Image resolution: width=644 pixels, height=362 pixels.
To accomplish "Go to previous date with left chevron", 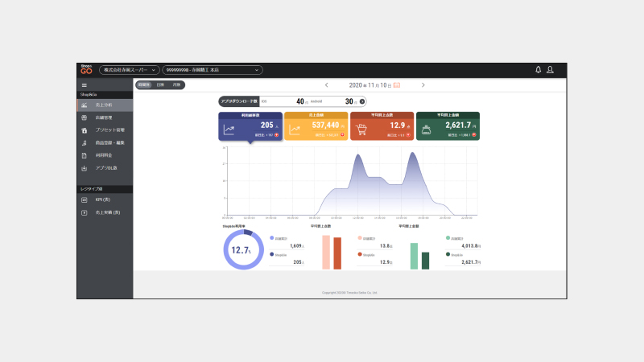I will (x=327, y=85).
